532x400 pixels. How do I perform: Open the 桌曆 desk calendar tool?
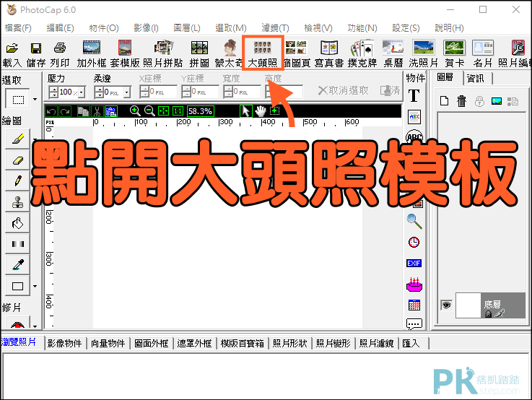tap(393, 54)
